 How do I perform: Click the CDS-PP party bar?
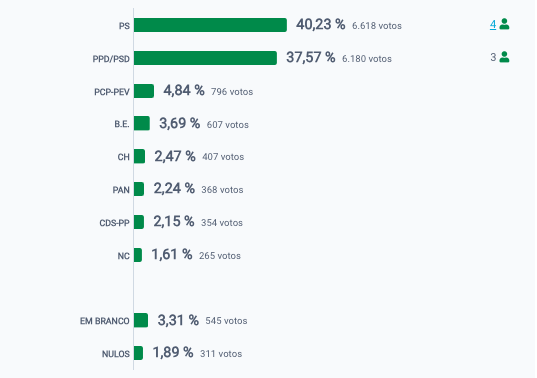point(139,222)
